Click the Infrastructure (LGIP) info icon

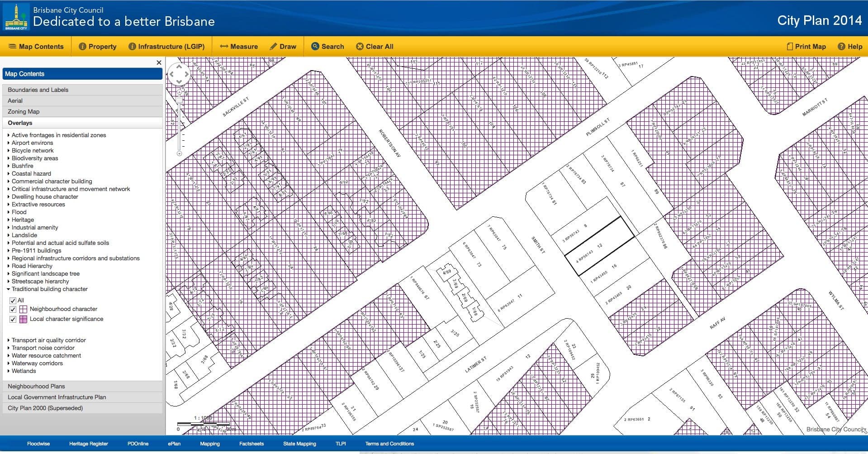tap(132, 47)
